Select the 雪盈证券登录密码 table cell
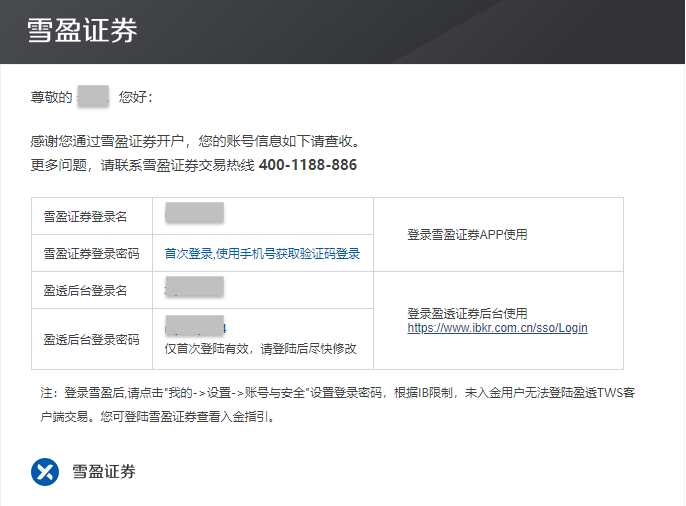 (91, 253)
